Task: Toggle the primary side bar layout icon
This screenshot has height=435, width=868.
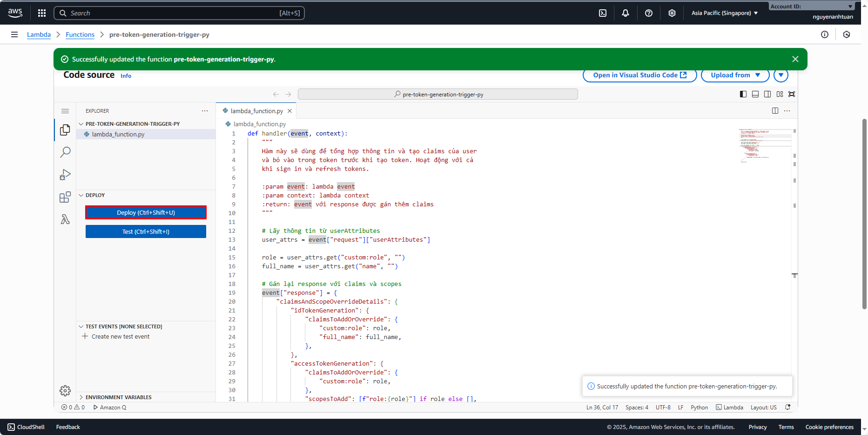Action: point(743,94)
